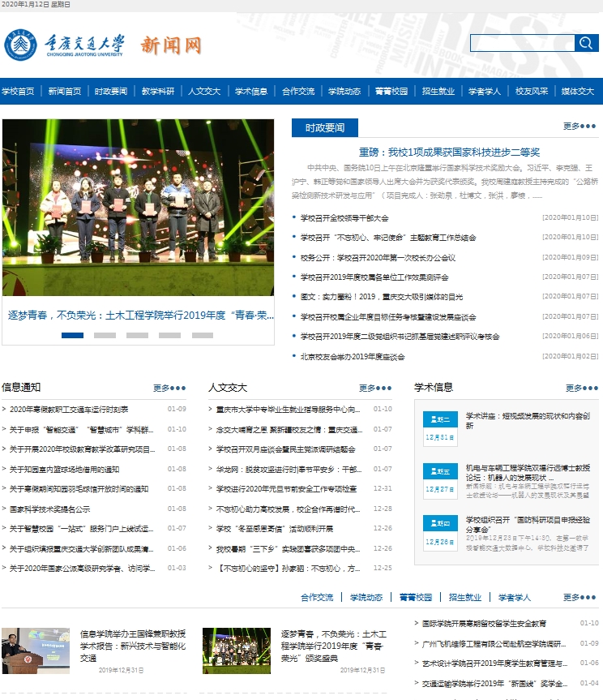Open notice 国家科学技术奖提名公示
This screenshot has height=700, width=603.
coord(49,509)
